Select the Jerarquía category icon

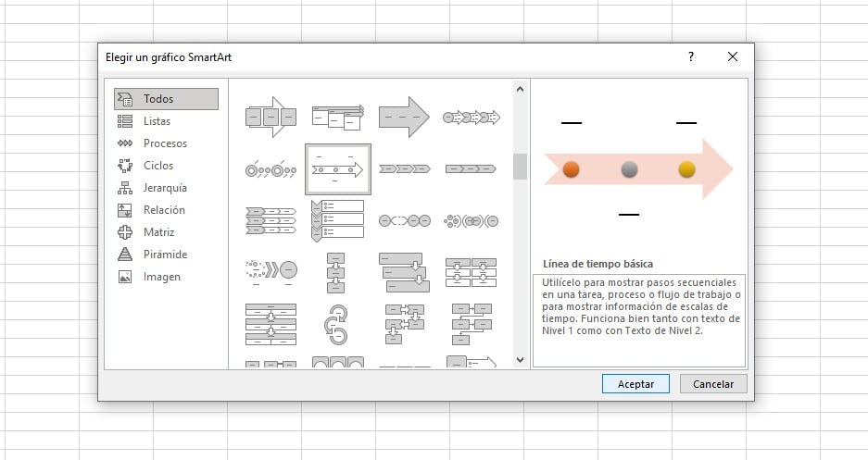pyautogui.click(x=125, y=188)
